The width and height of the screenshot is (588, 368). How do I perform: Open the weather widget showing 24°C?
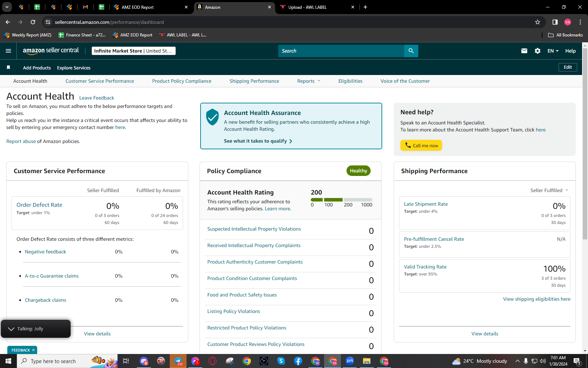click(x=479, y=361)
